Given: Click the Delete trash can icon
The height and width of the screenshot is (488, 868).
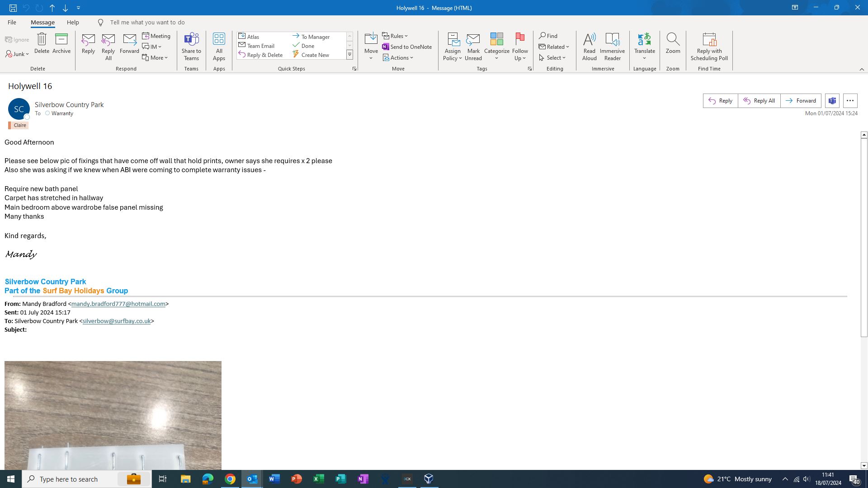Looking at the screenshot, I should [x=42, y=40].
